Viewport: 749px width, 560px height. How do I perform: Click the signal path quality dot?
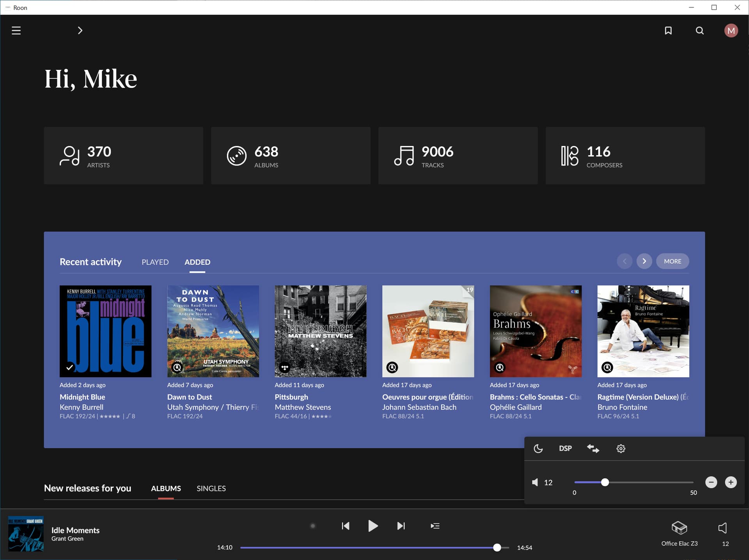coord(312,526)
